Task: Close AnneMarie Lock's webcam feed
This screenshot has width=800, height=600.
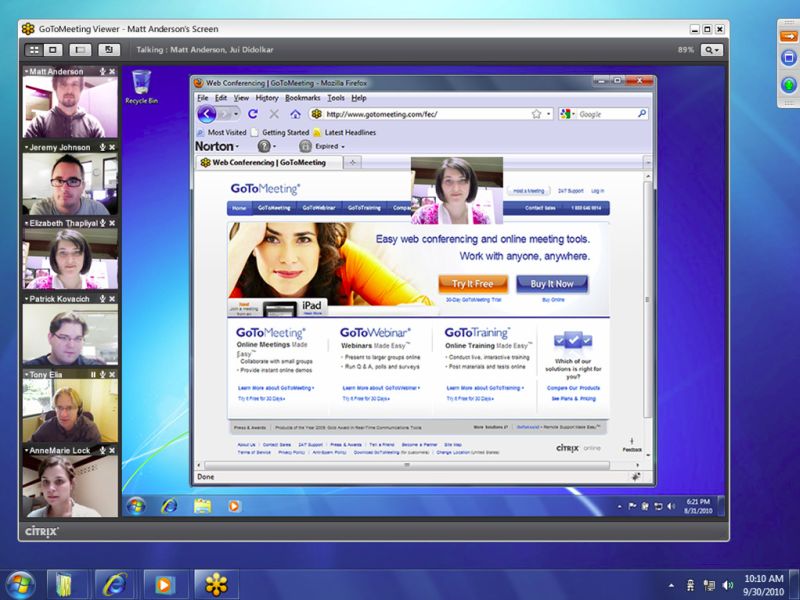Action: tap(112, 451)
